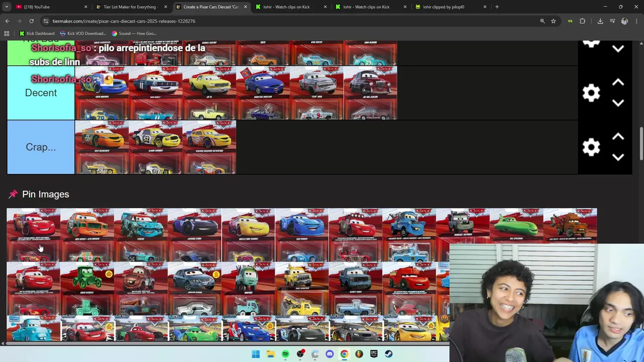The width and height of the screenshot is (644, 362).
Task: Open OBS Studio from the taskbar
Action: pyautogui.click(x=300, y=354)
